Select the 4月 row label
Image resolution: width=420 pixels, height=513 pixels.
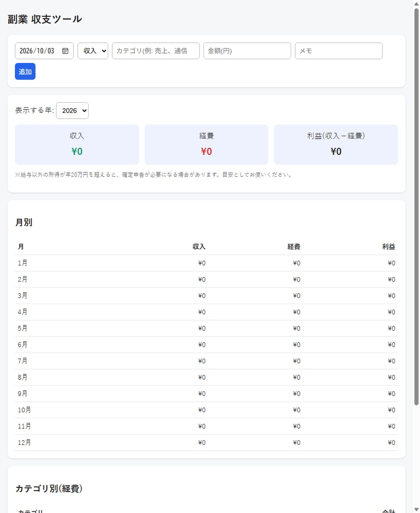pos(23,312)
